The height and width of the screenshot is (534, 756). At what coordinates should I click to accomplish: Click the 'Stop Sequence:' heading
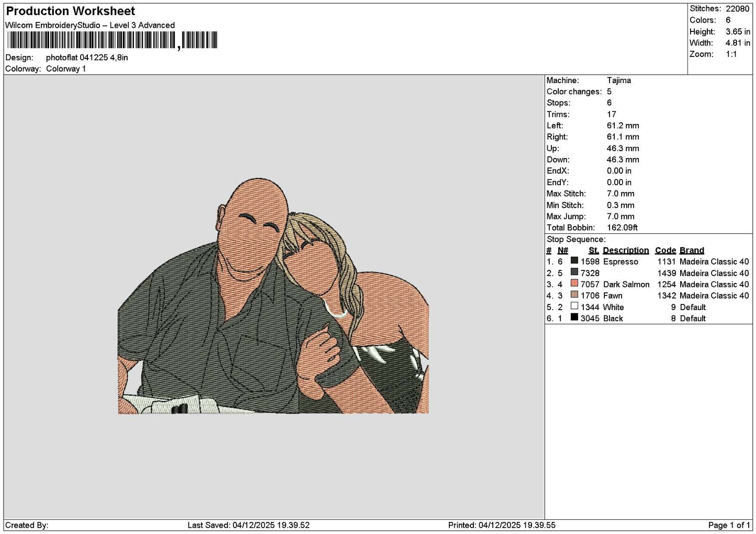576,240
